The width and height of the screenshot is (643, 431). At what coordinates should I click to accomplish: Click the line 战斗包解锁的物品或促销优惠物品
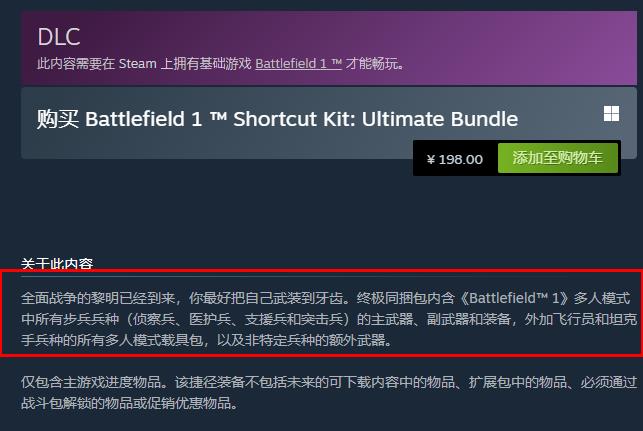129,403
